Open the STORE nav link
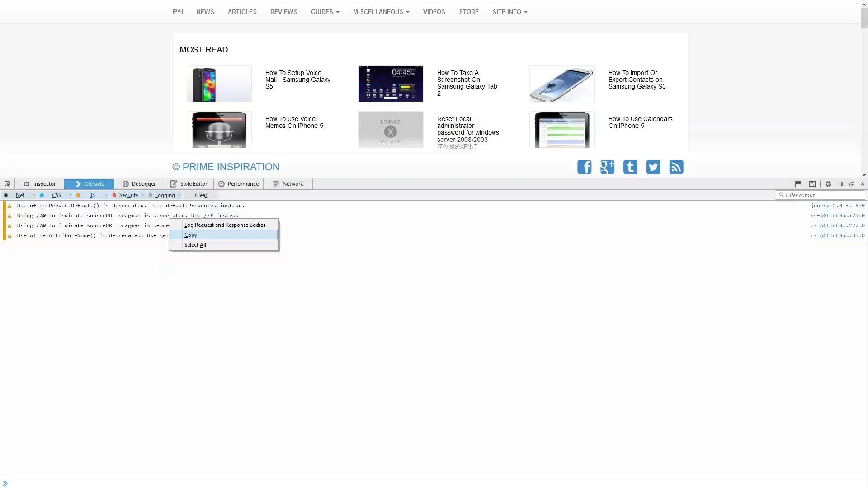This screenshot has height=488, width=868. tap(469, 12)
